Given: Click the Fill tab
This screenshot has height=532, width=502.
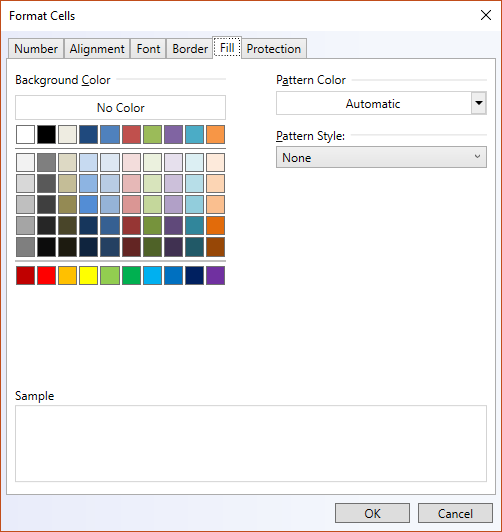Looking at the screenshot, I should [x=227, y=48].
